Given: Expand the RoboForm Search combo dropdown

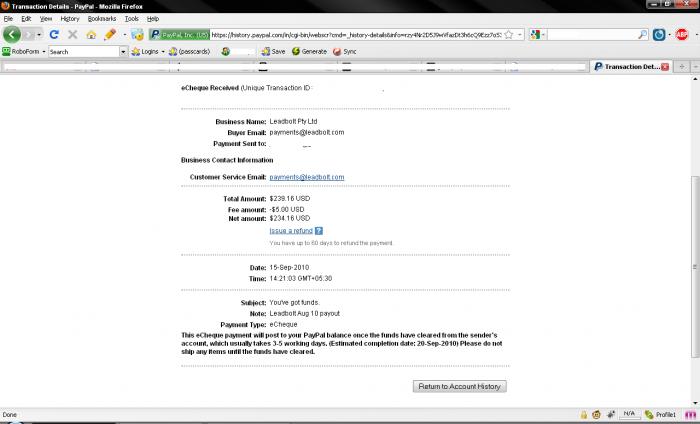Looking at the screenshot, I should pyautogui.click(x=123, y=52).
